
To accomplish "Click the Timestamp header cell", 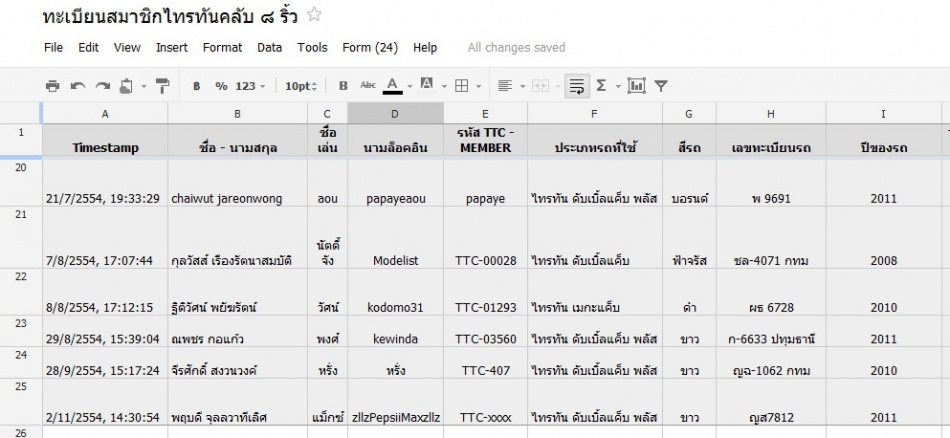I will click(105, 140).
